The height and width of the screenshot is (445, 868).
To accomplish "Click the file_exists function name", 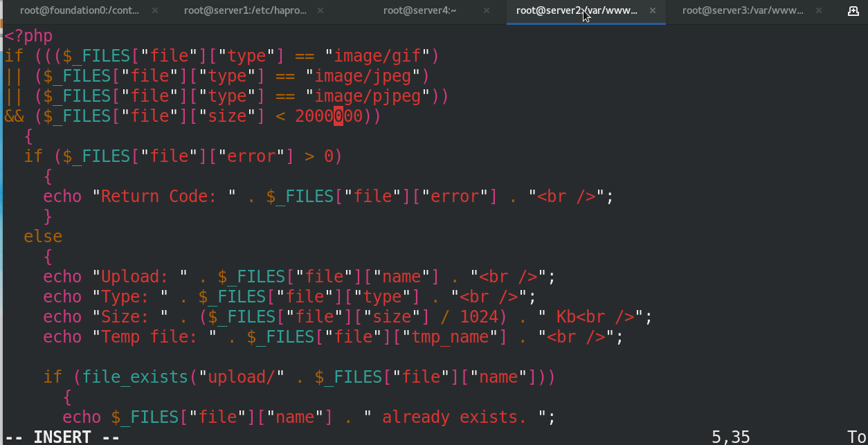I will tap(135, 377).
